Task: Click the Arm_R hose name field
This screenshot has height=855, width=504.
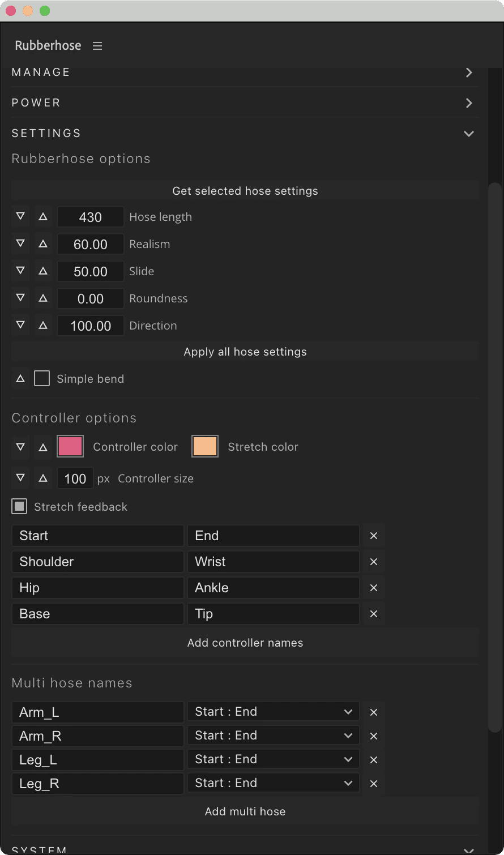Action: (97, 736)
